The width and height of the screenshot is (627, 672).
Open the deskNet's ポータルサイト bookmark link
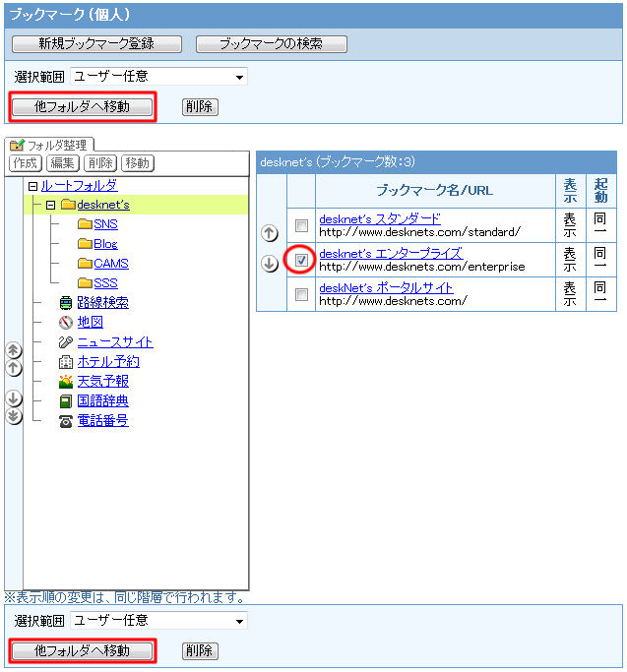click(x=386, y=287)
